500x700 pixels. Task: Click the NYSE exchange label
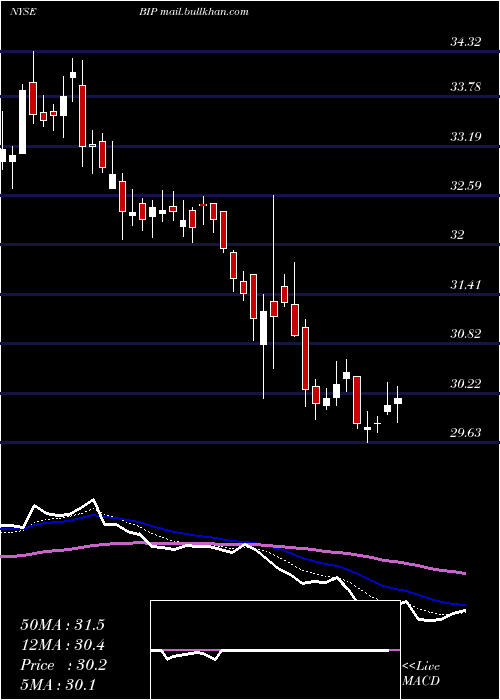pos(23,12)
